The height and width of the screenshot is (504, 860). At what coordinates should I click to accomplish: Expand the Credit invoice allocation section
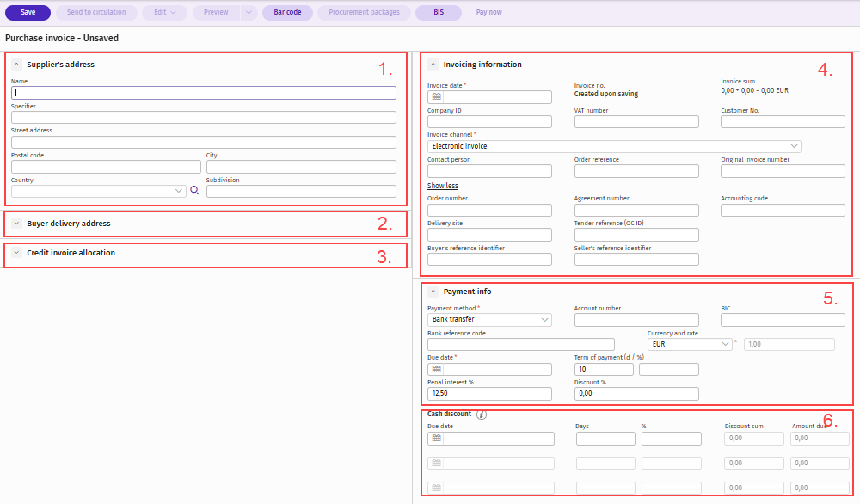[x=16, y=253]
